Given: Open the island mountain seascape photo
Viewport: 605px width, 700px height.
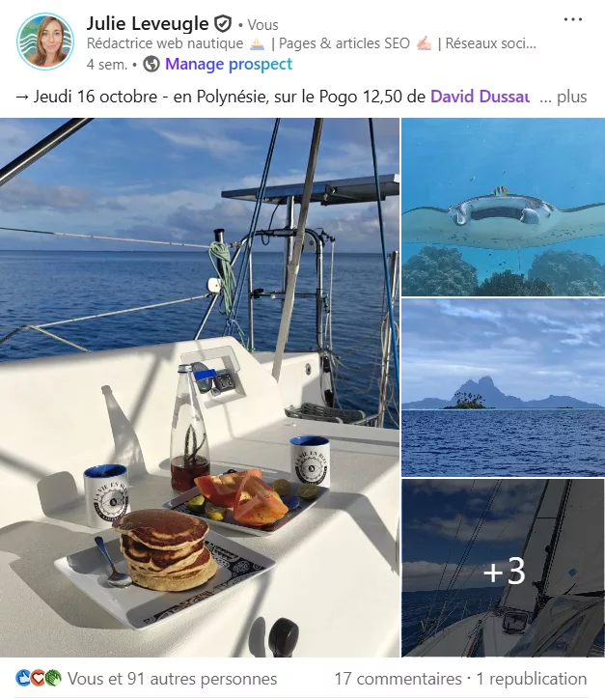Looking at the screenshot, I should coord(504,388).
